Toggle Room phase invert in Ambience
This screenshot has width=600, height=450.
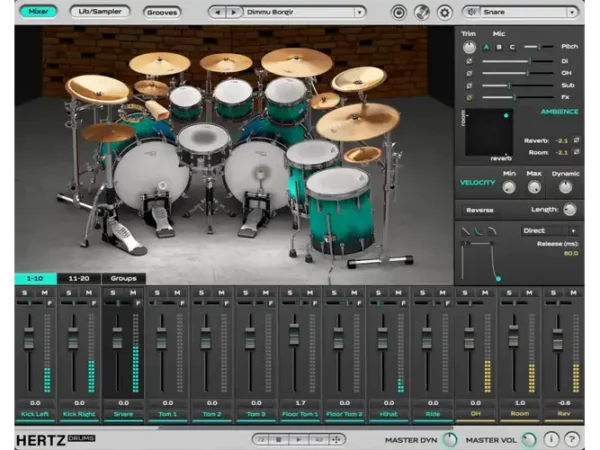[x=576, y=152]
